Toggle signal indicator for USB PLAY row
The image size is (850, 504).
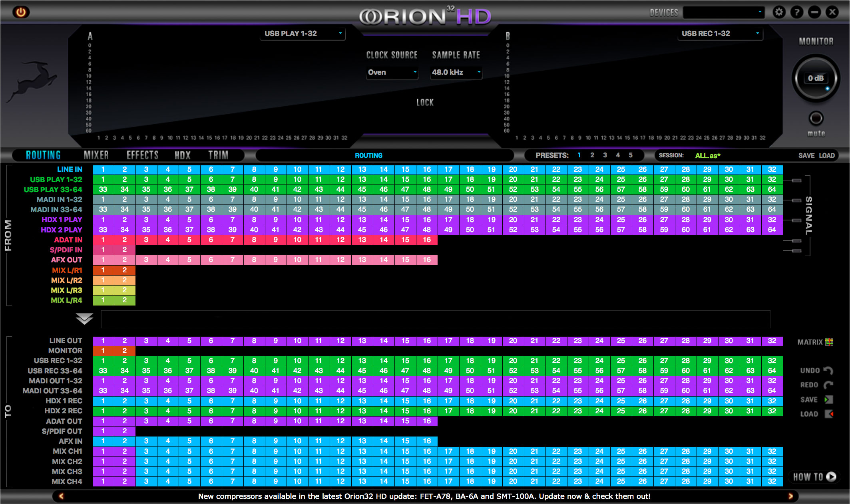tap(796, 181)
